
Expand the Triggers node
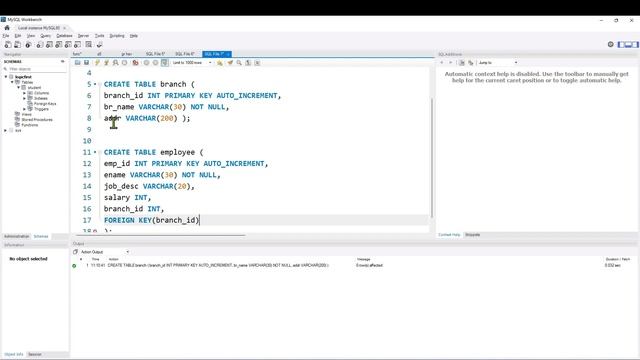(24, 109)
